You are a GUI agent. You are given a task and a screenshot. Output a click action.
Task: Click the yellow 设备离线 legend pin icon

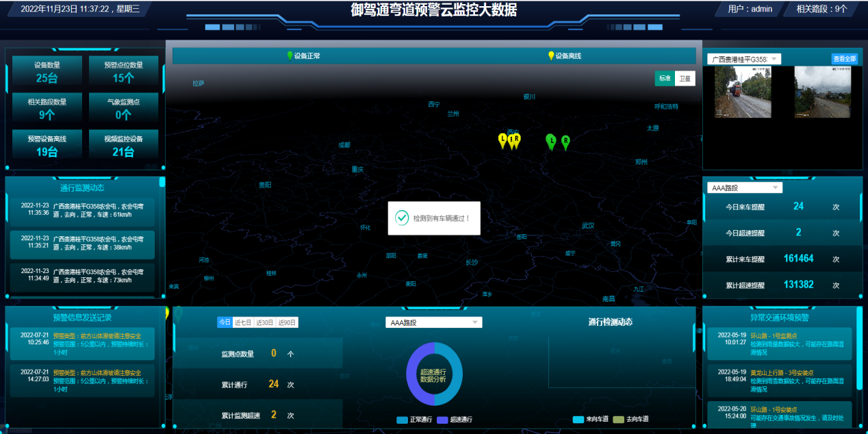pyautogui.click(x=551, y=56)
